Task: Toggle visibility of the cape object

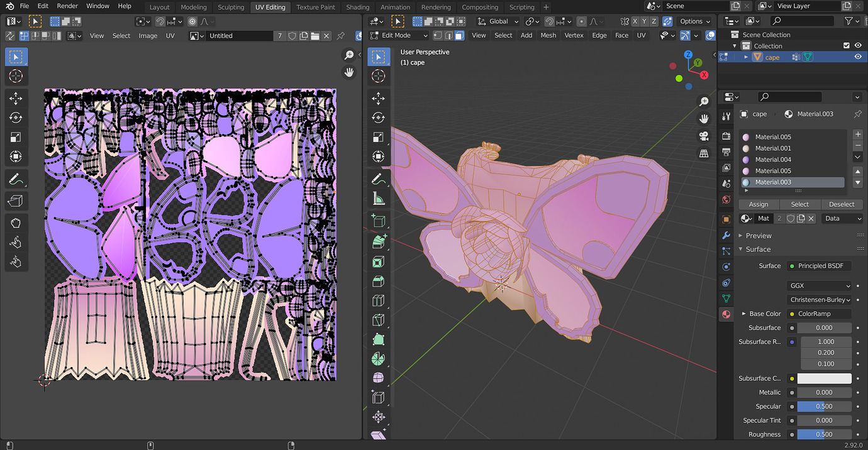Action: [x=858, y=57]
